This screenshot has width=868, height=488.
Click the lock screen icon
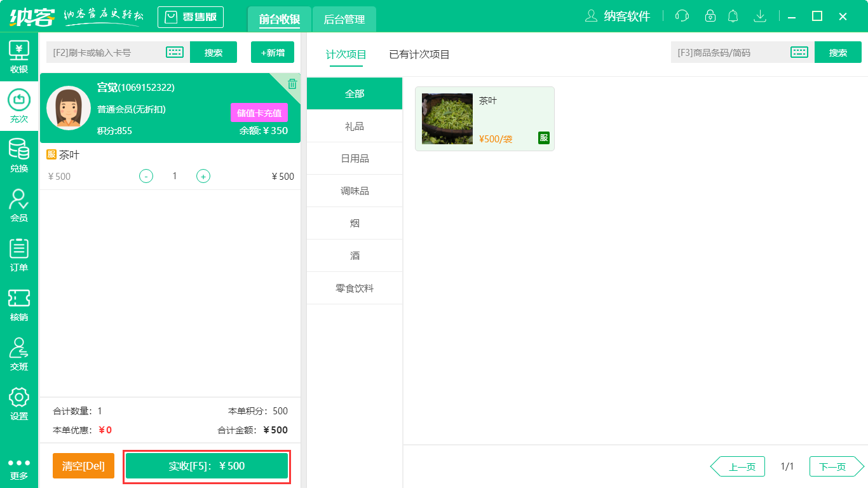(710, 16)
